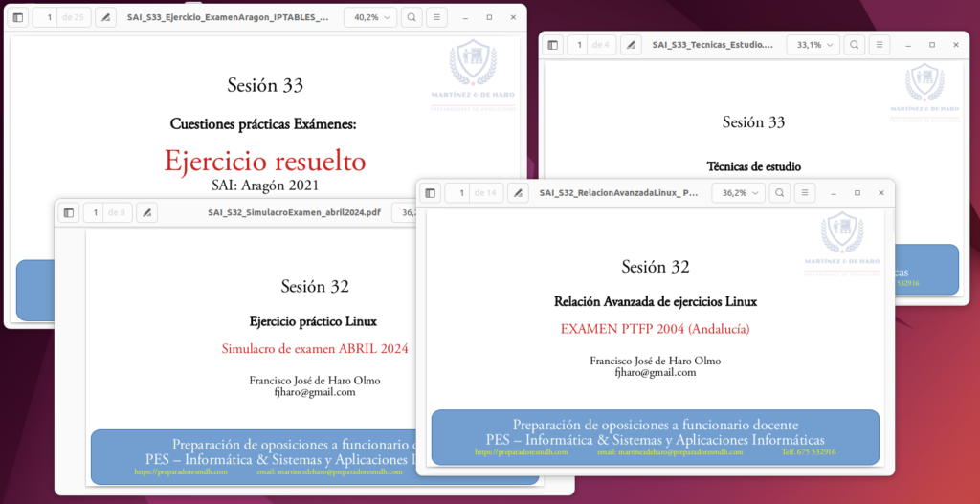Click the page number field in the Aragon IPTABLES window
This screenshot has width=980, height=504.
tap(49, 17)
